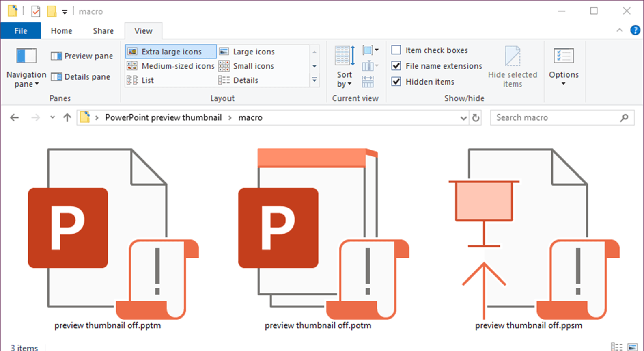This screenshot has width=644, height=351.
Task: Expand the layout gallery more arrow
Action: click(x=314, y=80)
